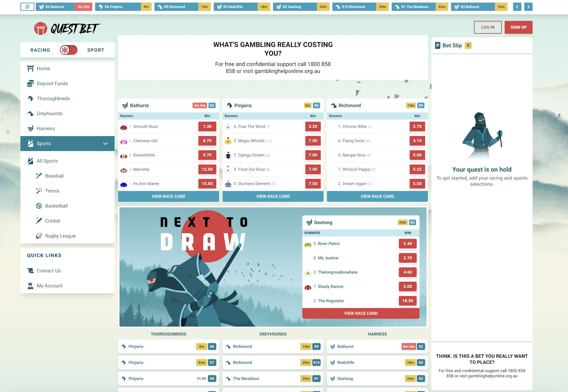Collapse the Sports section chevron
The image size is (568, 392).
click(105, 144)
